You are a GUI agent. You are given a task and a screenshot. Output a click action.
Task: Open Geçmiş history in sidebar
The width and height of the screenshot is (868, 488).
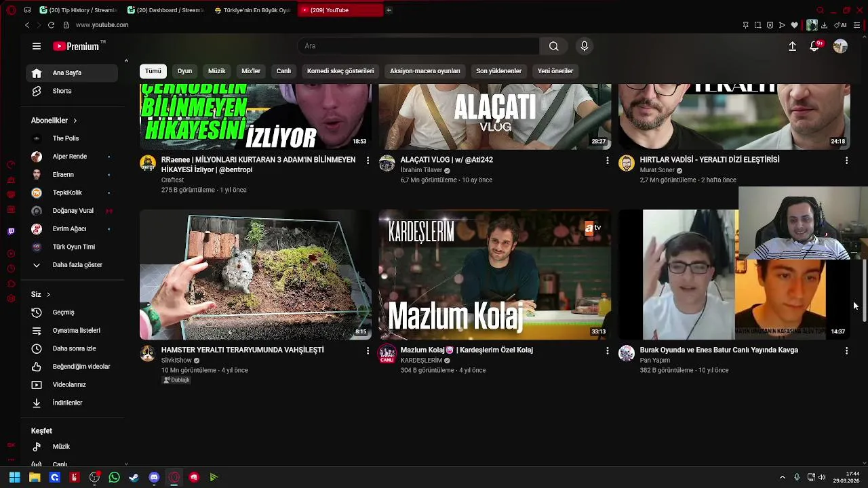[73, 312]
